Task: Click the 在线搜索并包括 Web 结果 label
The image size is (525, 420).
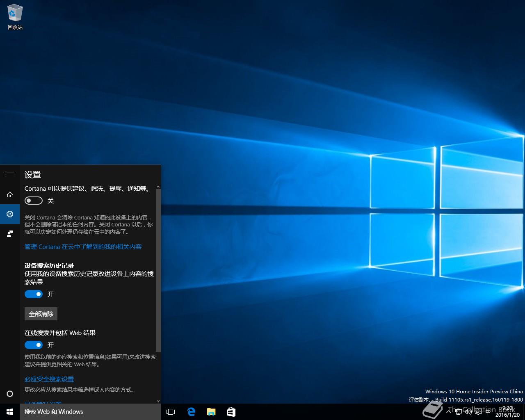Action: coord(60,333)
